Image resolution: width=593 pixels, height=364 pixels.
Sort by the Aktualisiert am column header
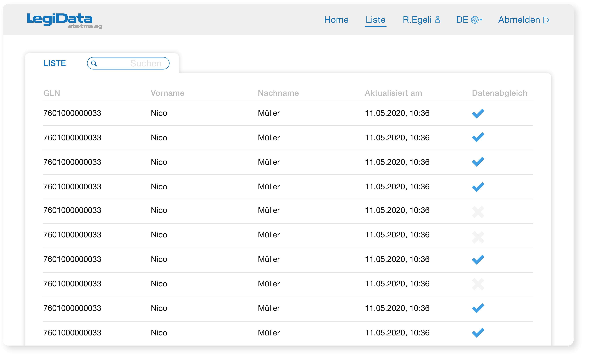tap(393, 93)
